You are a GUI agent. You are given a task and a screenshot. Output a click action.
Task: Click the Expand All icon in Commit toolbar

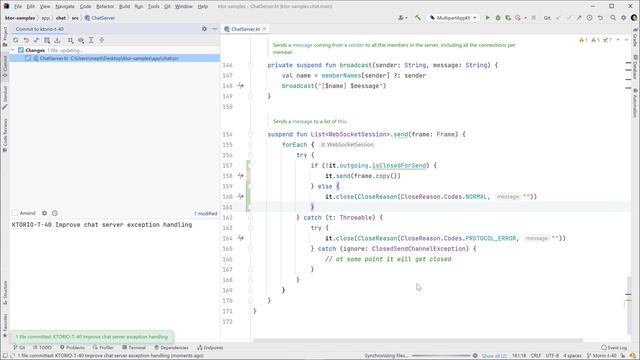[x=91, y=40]
